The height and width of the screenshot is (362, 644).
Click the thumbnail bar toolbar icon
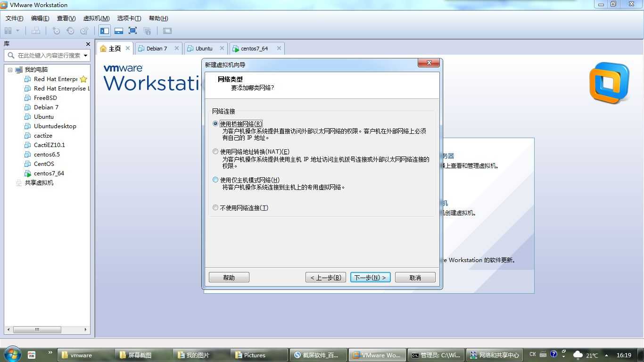[119, 31]
